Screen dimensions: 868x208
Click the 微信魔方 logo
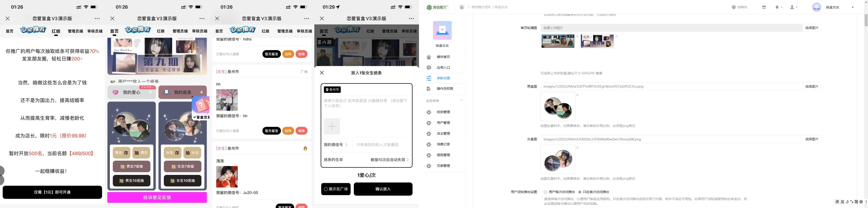[x=437, y=7]
